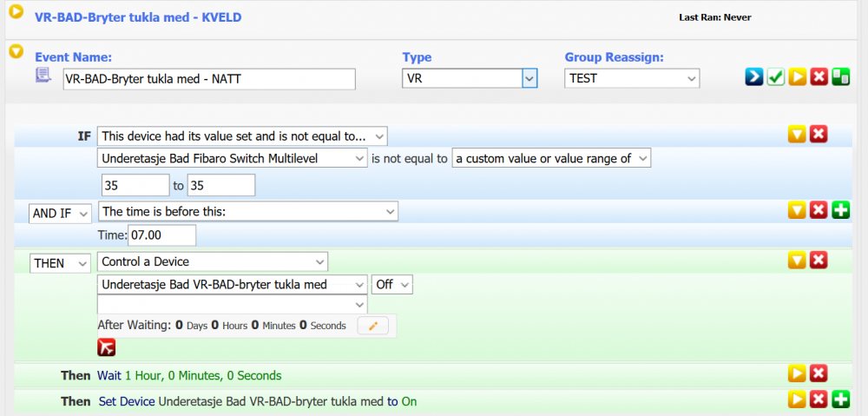
Task: Open the event Type dropdown showing VR
Action: [470, 78]
